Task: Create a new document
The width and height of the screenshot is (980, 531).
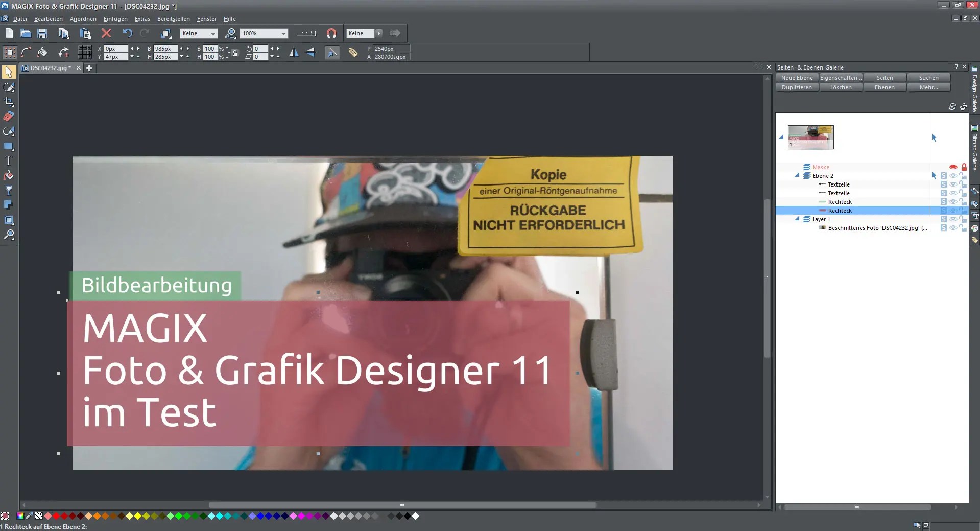Action: (x=9, y=33)
